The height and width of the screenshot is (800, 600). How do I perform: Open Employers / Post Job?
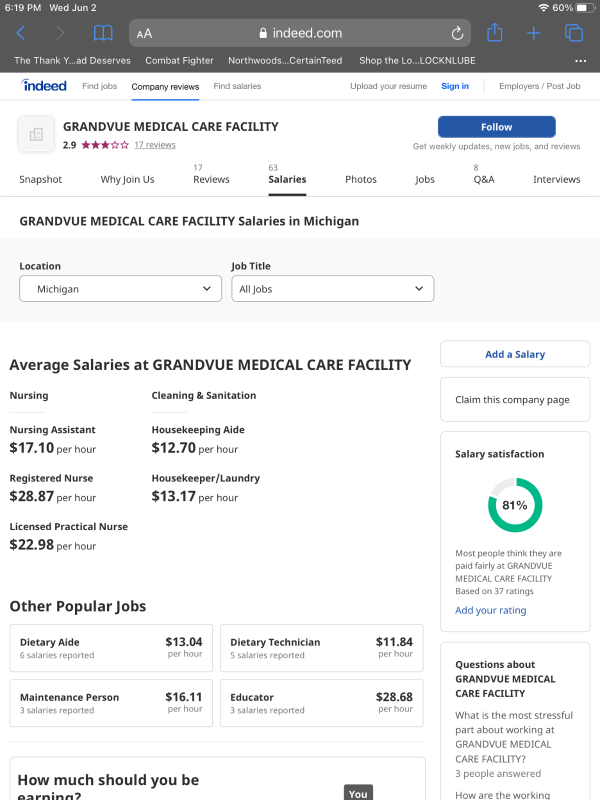[x=540, y=86]
